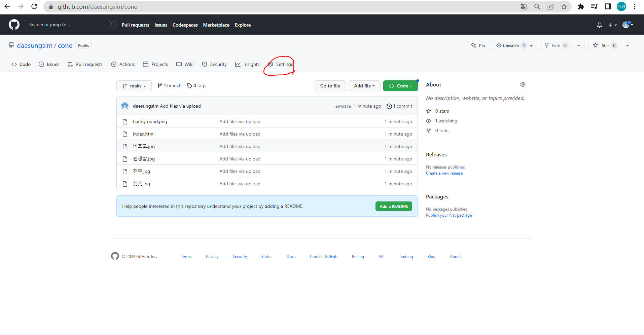Open background.png file
Viewport: 644px width, 335px height.
point(150,122)
